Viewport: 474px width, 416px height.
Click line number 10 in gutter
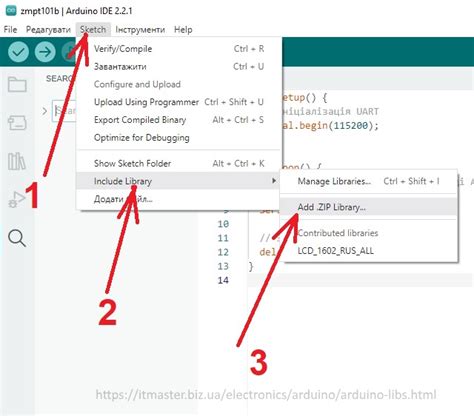(x=223, y=224)
